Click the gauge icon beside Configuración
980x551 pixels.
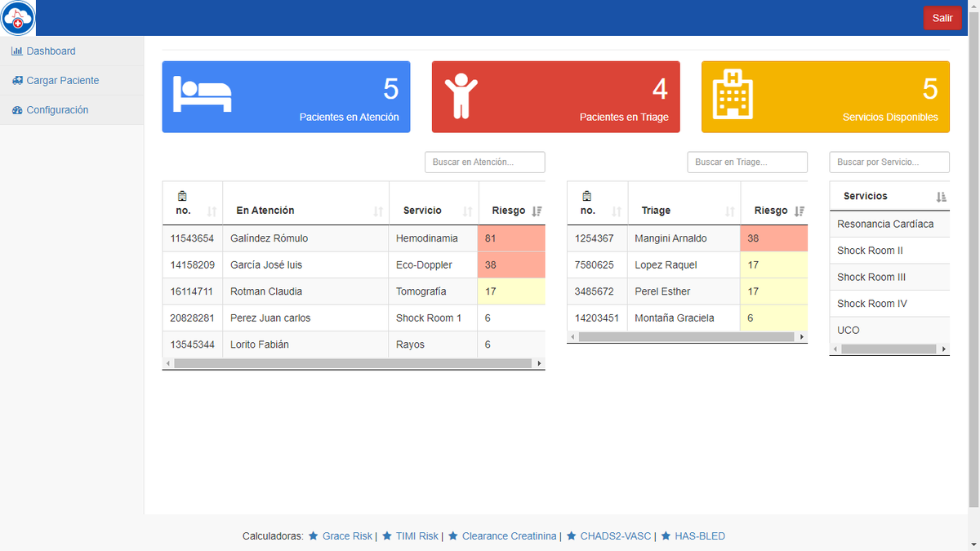coord(17,109)
